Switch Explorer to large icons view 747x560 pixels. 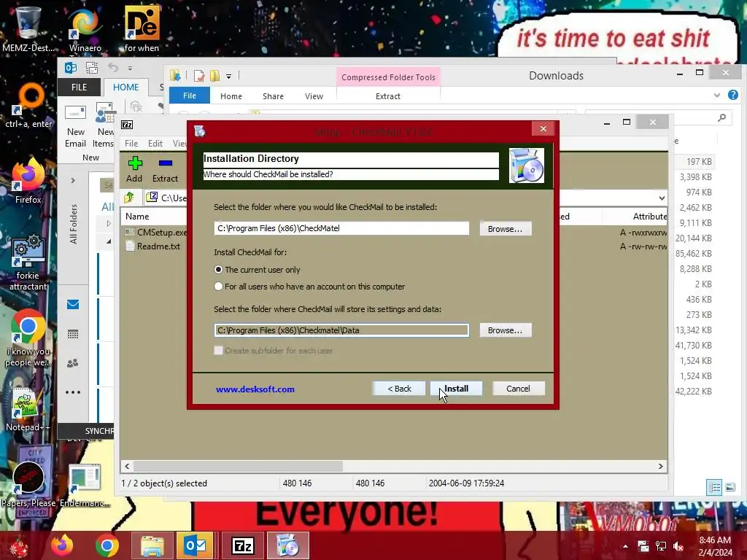coord(729,487)
